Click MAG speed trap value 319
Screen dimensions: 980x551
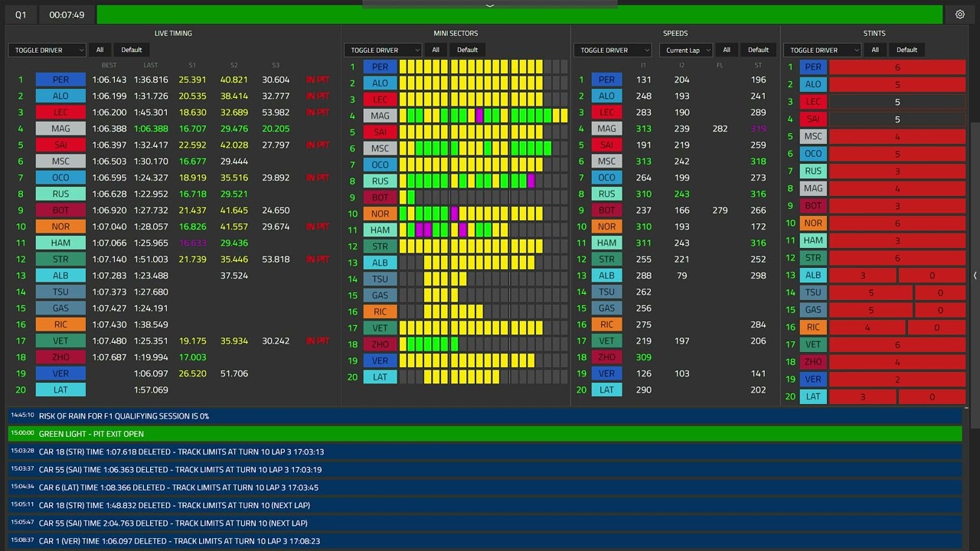point(758,129)
